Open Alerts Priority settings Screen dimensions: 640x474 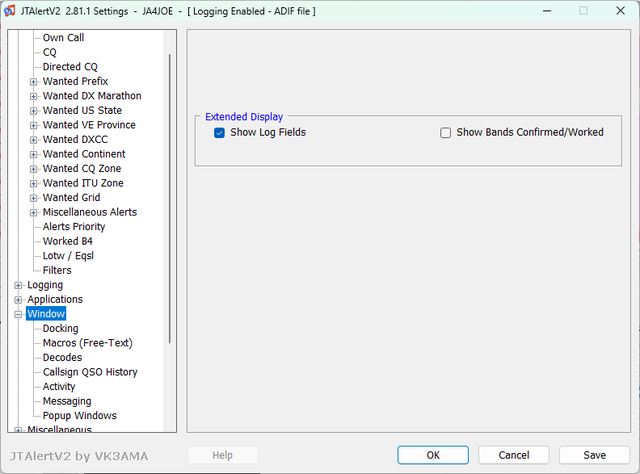[74, 227]
